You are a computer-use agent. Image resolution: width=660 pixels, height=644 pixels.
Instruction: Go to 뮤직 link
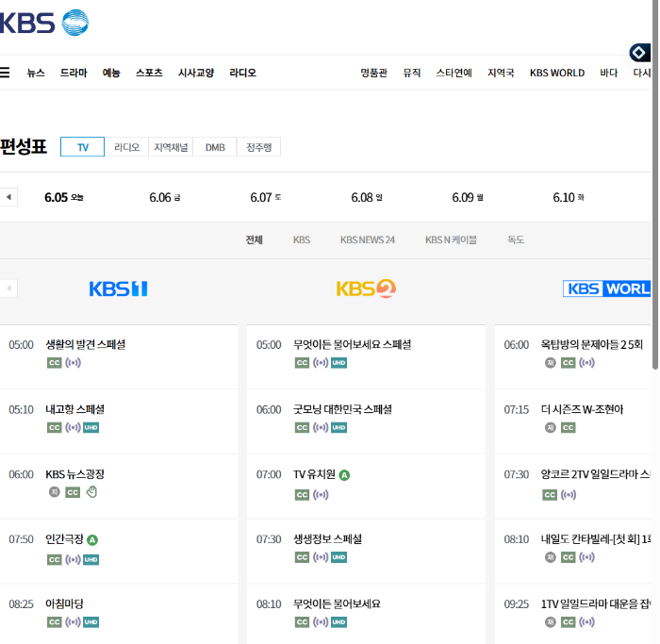point(412,73)
